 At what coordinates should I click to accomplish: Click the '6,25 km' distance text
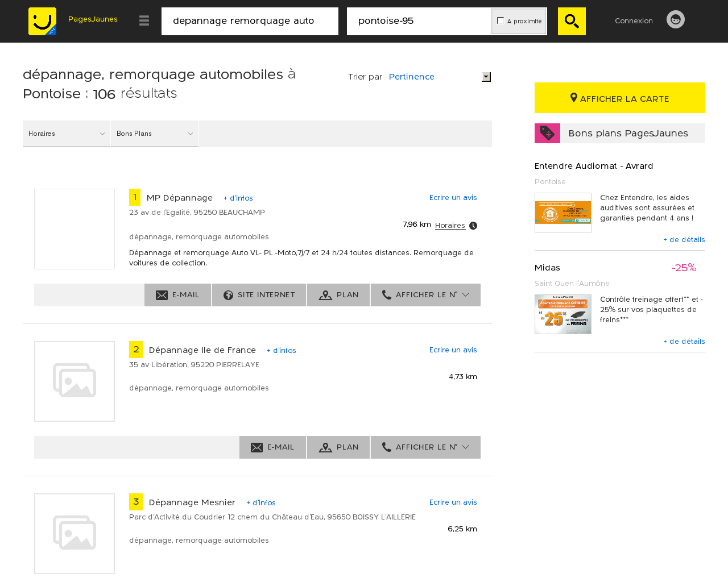click(x=462, y=529)
